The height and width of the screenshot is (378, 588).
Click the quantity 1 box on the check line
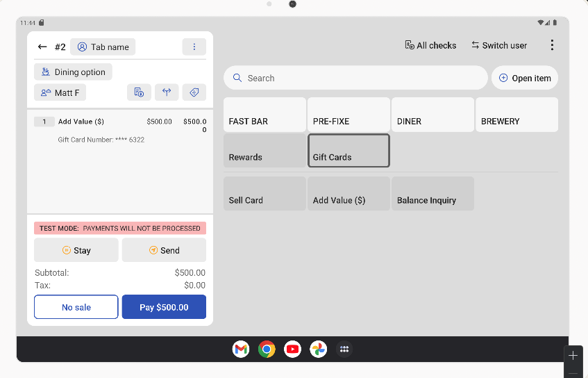pyautogui.click(x=44, y=122)
